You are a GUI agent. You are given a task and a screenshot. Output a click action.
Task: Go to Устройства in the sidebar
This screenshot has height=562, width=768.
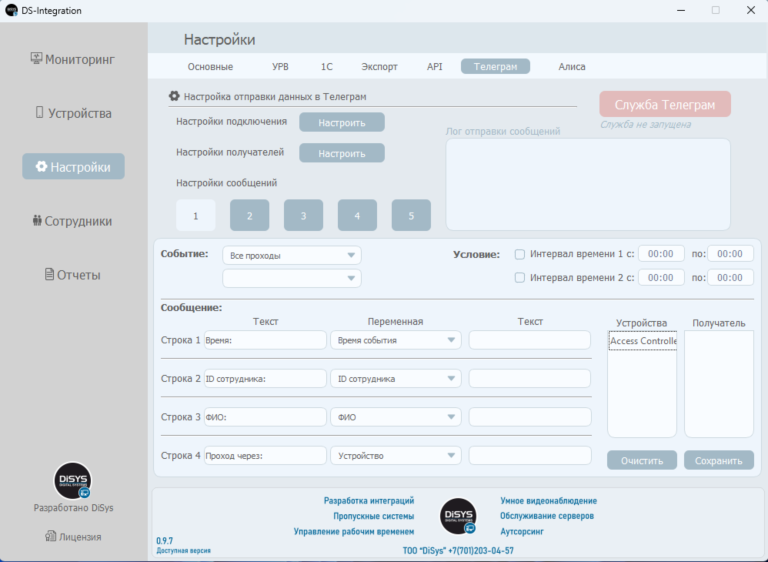point(73,113)
